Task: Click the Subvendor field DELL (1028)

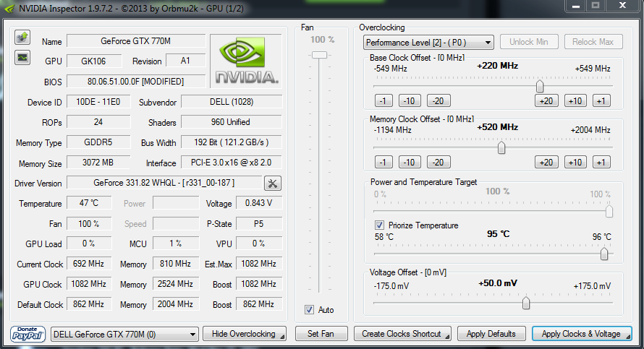Action: [x=232, y=102]
